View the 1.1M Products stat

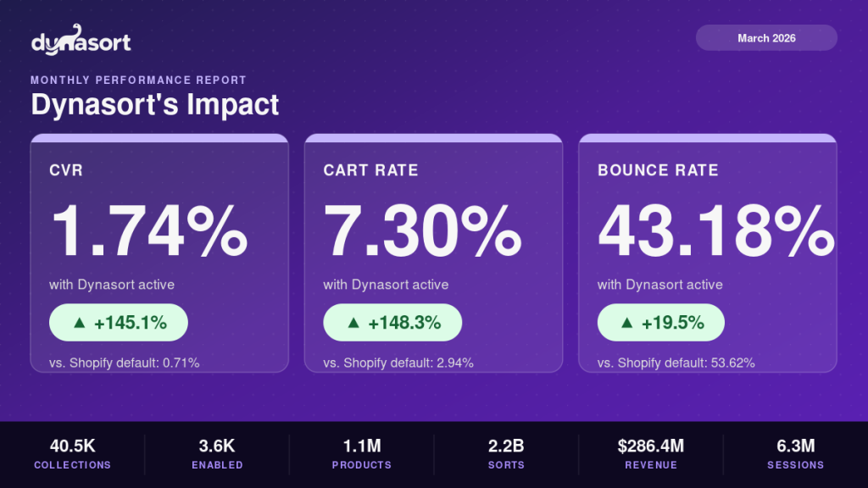[362, 454]
